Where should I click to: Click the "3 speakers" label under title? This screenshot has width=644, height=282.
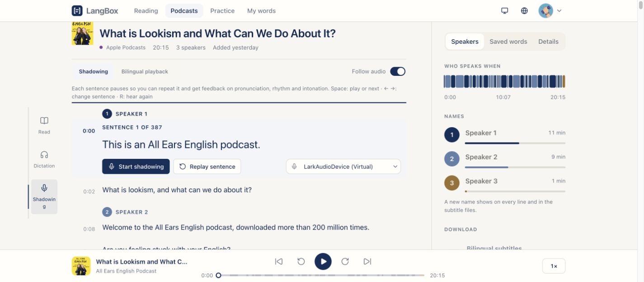pyautogui.click(x=191, y=47)
